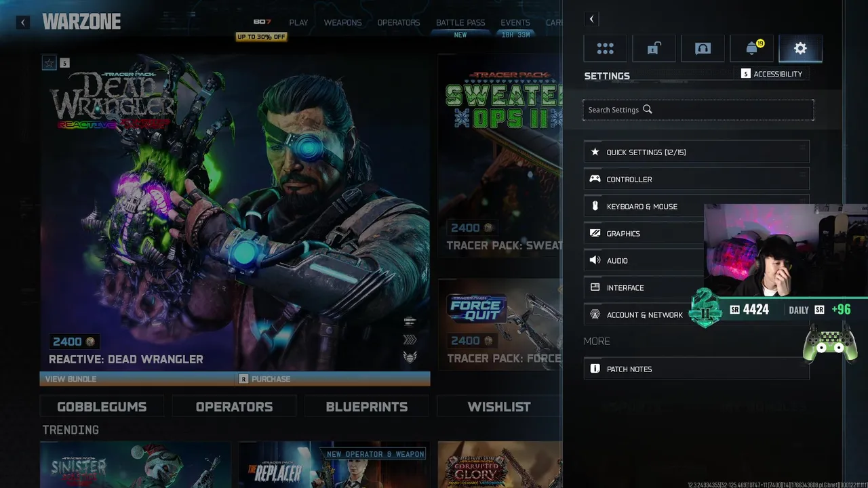Click the back arrow beside WARZONE title

[22, 22]
